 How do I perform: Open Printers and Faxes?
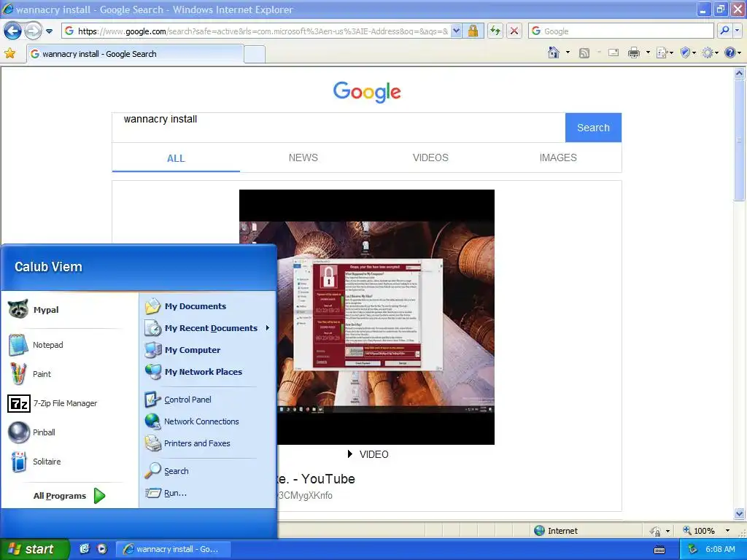tap(208, 443)
